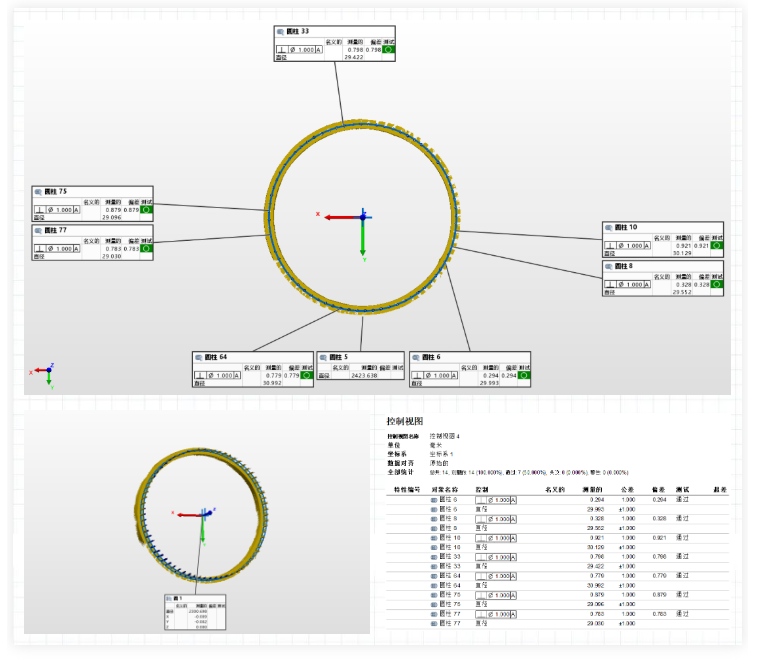Click the cylinder icon in 圆柱 75 annotation
The image size is (761, 660).
[39, 191]
